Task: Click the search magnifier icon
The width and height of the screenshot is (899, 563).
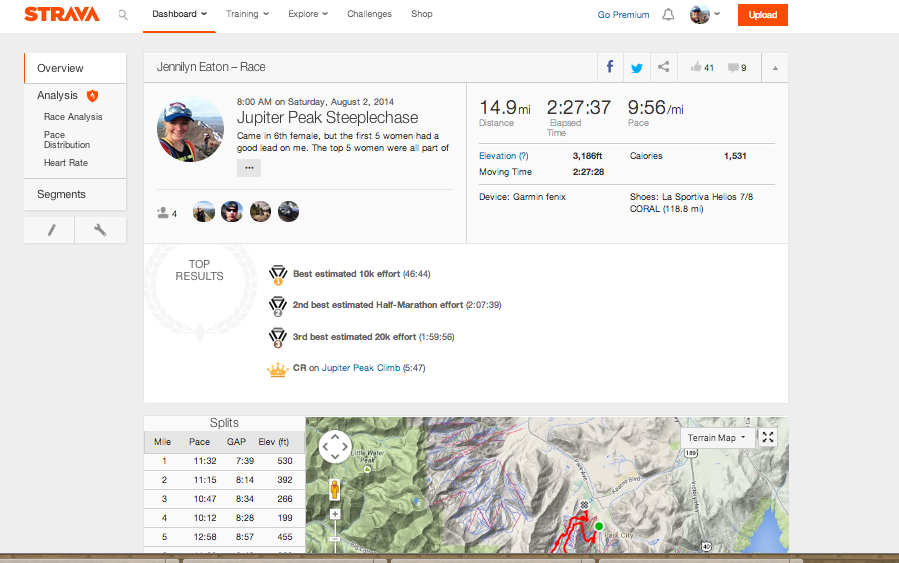Action: [x=123, y=15]
